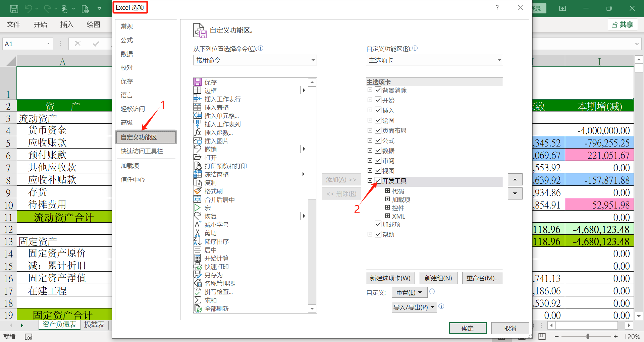Select 插入图片 command
Viewport: 644px width, 342px height.
coord(216,141)
